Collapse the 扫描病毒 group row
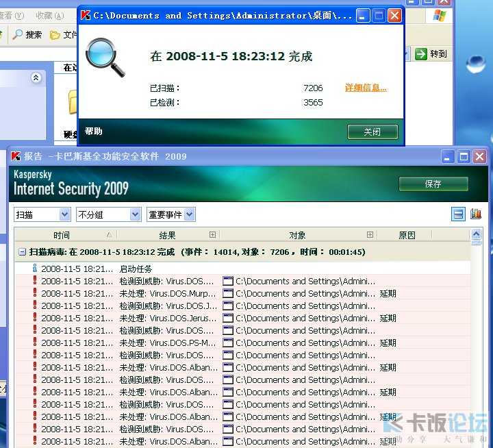This screenshot has height=448, width=493. coord(22,252)
